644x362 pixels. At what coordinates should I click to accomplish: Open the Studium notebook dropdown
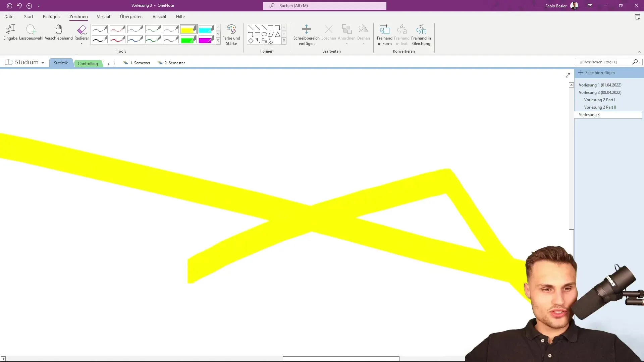(43, 63)
